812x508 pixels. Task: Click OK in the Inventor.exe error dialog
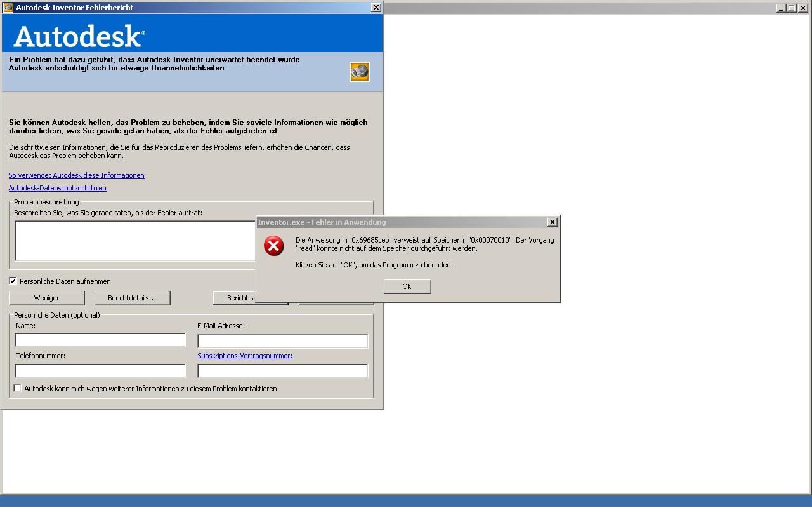[407, 286]
